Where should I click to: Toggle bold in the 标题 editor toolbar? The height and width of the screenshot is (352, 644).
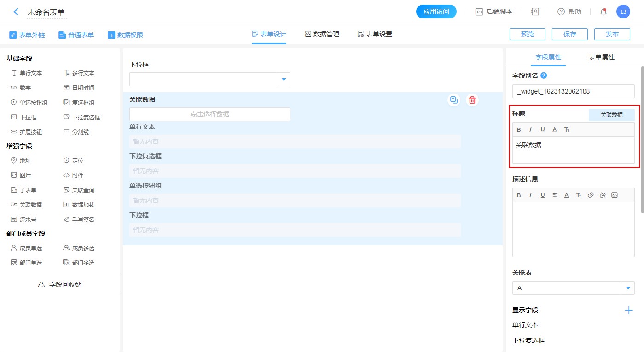[519, 130]
